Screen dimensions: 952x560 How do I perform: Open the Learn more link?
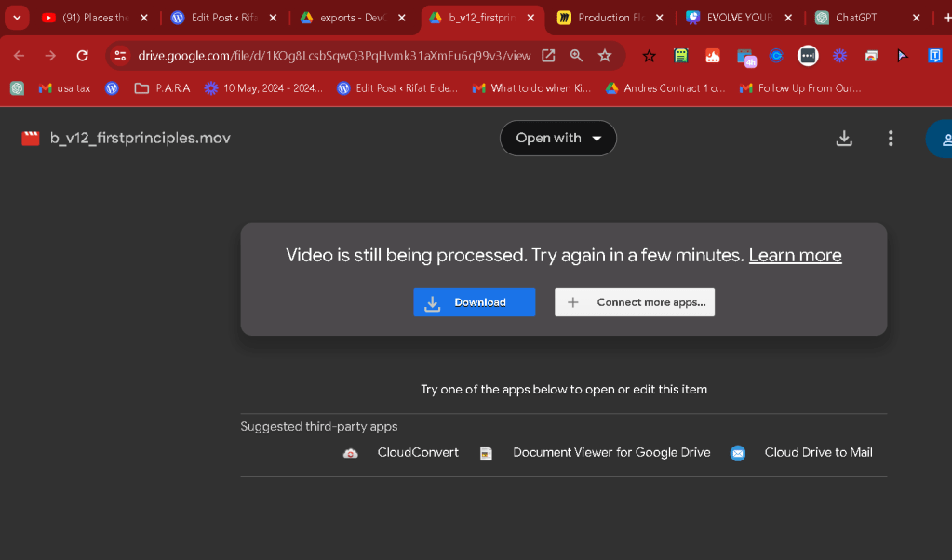[x=795, y=256]
